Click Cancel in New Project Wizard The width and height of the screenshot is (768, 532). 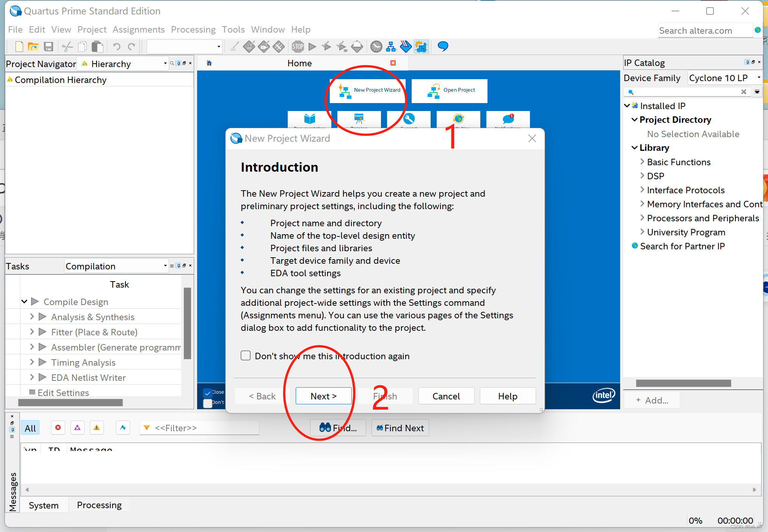point(446,396)
